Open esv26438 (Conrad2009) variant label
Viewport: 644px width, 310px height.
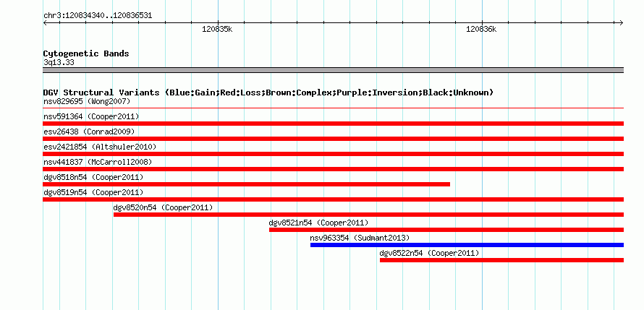point(89,132)
